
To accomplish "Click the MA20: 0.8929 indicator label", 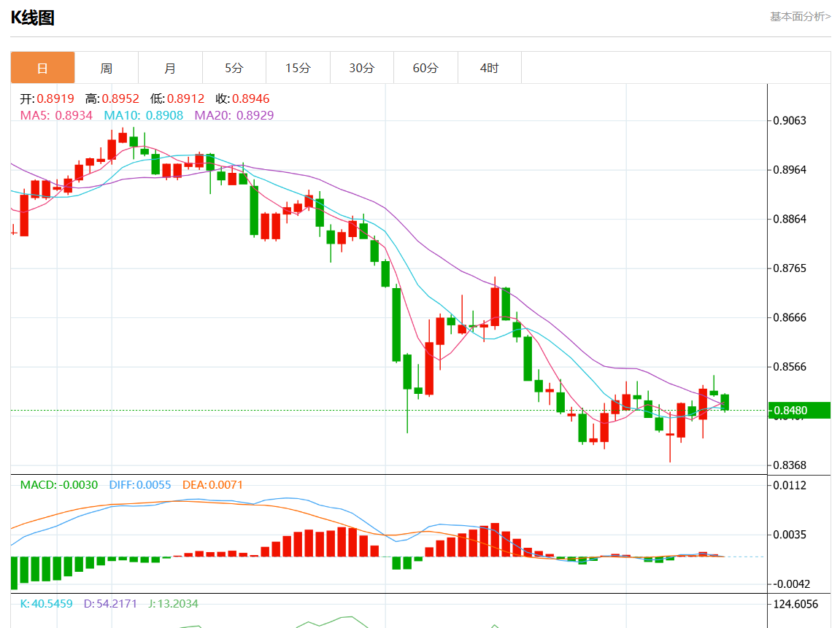I will (x=234, y=115).
